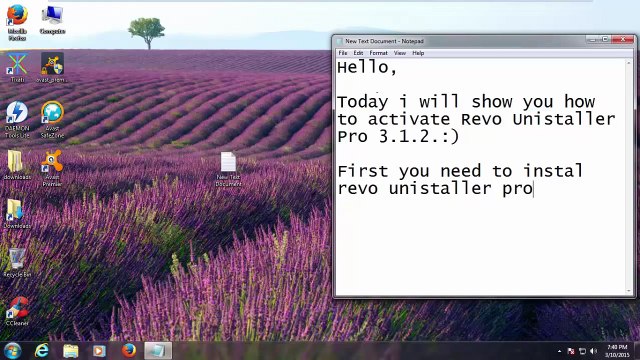This screenshot has height=360, width=640.
Task: Open the volume speaker icon in the tray
Action: [593, 351]
